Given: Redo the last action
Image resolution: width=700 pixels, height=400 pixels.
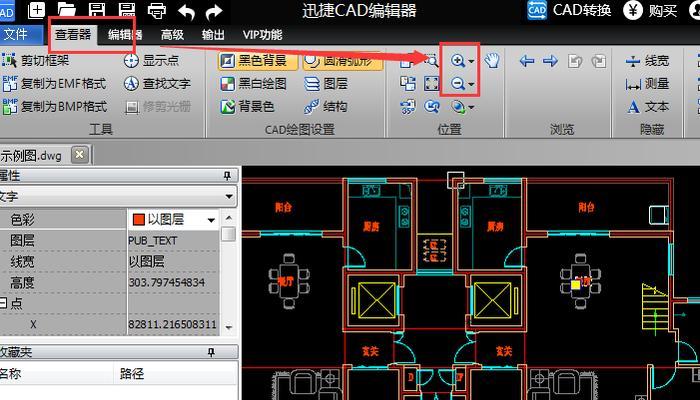Looking at the screenshot, I should (214, 11).
